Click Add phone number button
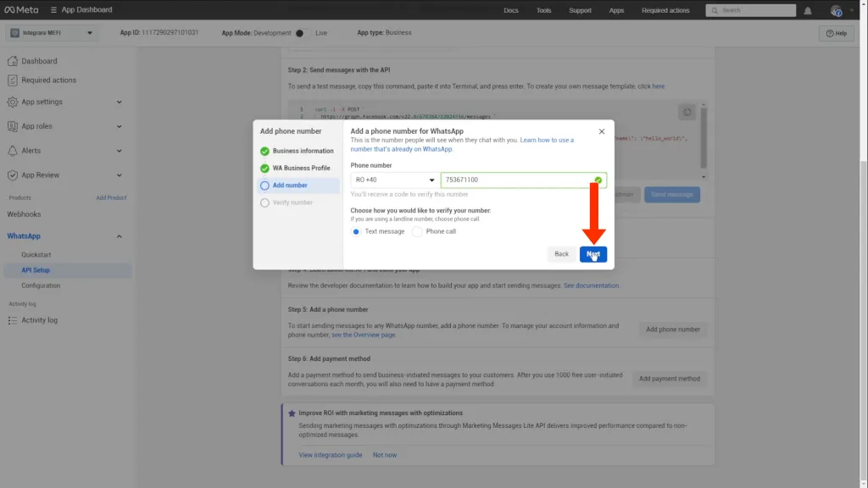This screenshot has width=868, height=488. pos(672,330)
